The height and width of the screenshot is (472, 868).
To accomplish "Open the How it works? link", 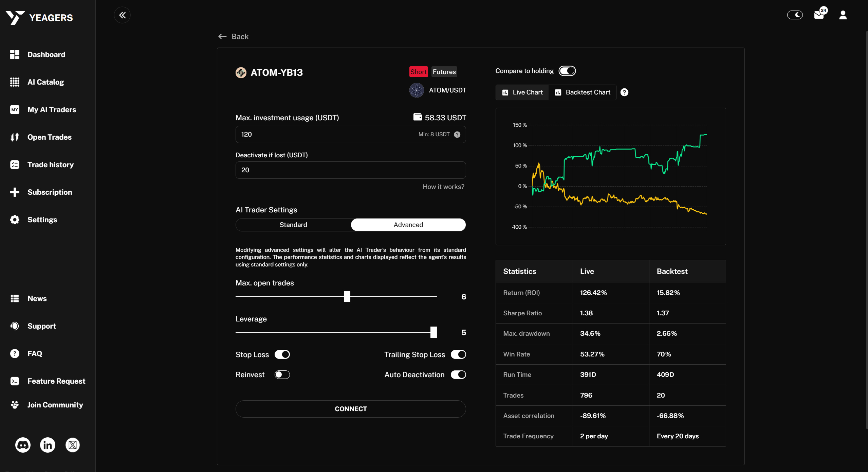I will point(443,187).
